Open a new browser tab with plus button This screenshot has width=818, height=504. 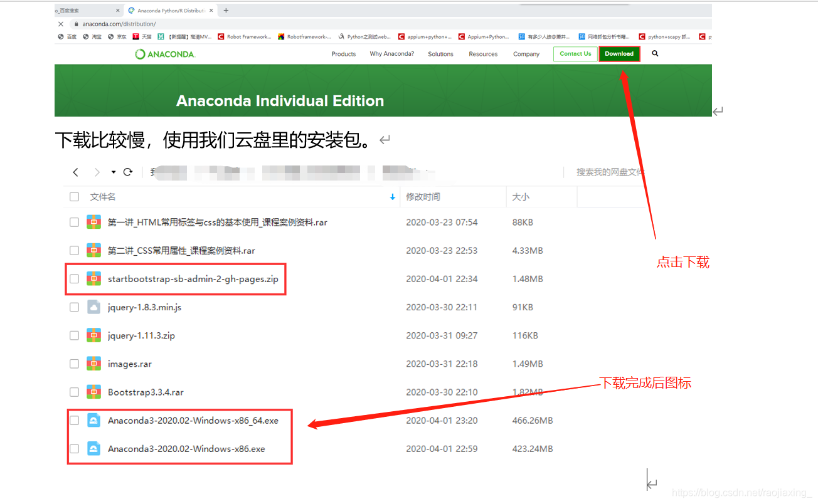click(226, 11)
